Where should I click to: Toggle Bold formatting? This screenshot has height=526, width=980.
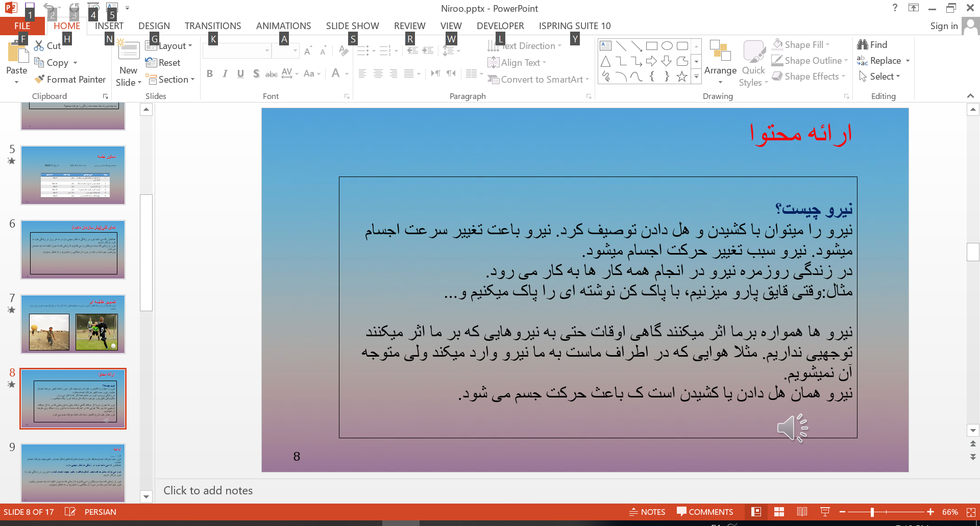[x=210, y=74]
